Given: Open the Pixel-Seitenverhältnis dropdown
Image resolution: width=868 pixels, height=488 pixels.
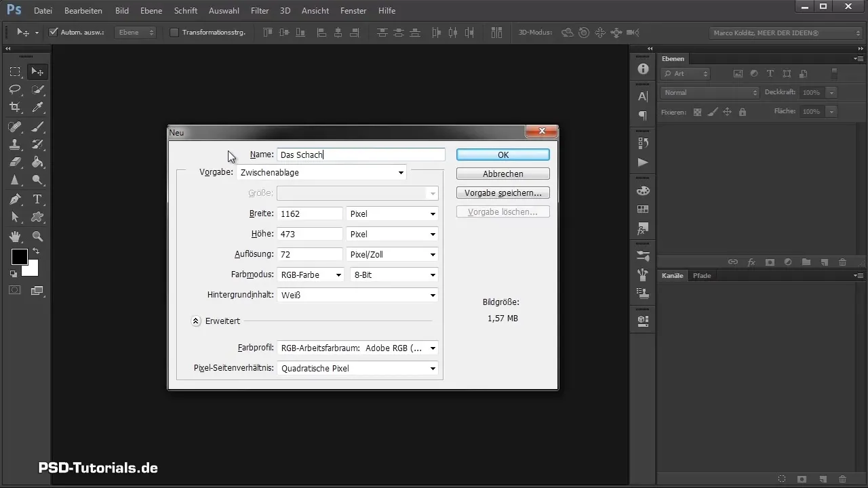Looking at the screenshot, I should point(358,368).
